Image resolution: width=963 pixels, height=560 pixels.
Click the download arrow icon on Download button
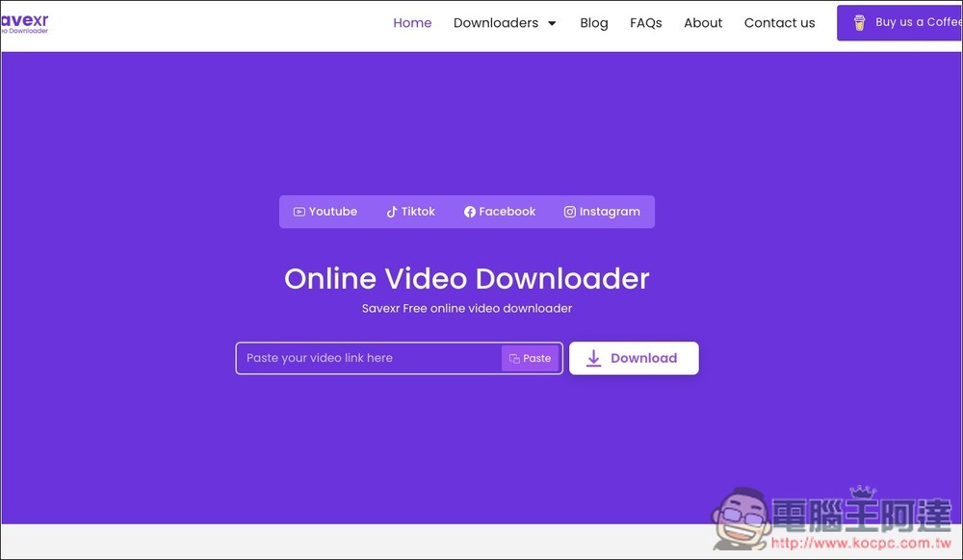pos(592,357)
